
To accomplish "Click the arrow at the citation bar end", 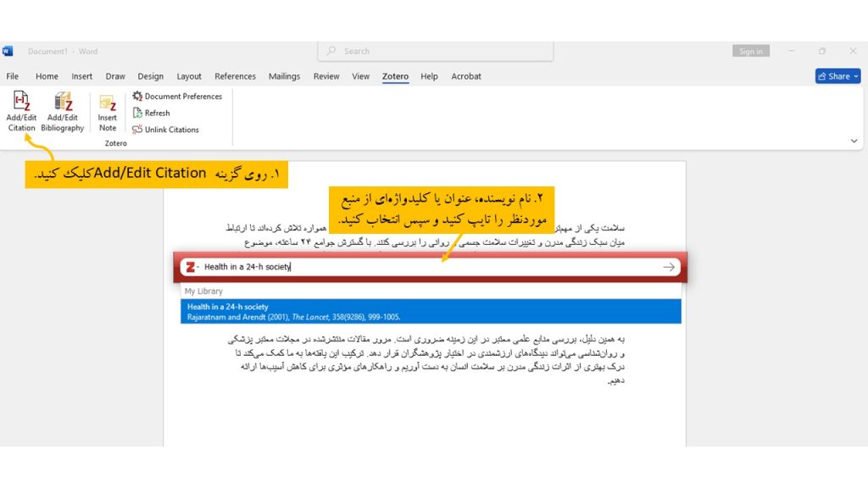I will coord(669,266).
